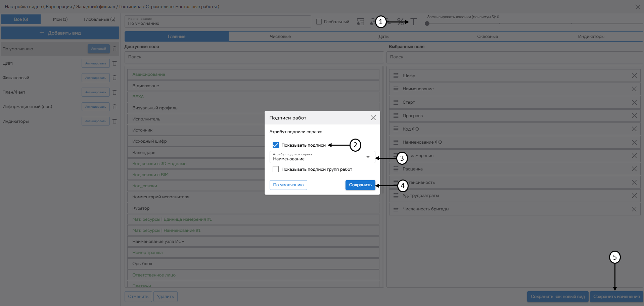Click По умолчанию button in dialog
The width and height of the screenshot is (644, 306).
[x=288, y=185]
